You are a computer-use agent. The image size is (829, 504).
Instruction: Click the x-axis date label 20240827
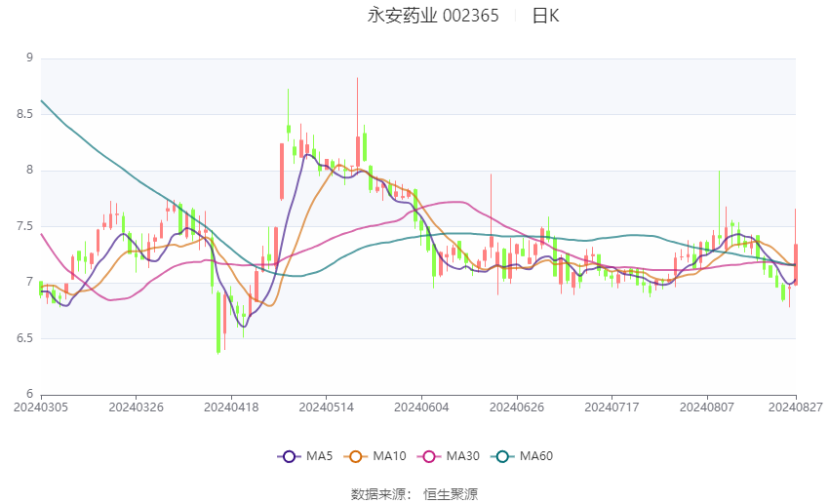(x=796, y=407)
